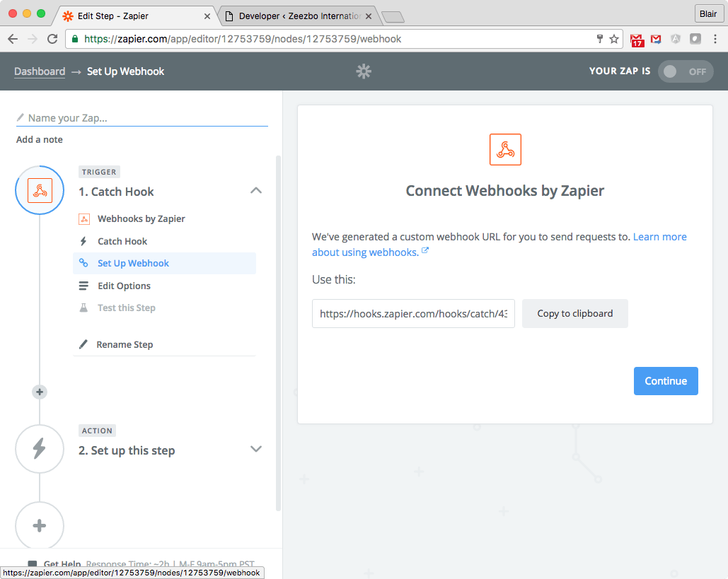Click the 'Use this:' label
The width and height of the screenshot is (728, 579).
click(x=334, y=279)
